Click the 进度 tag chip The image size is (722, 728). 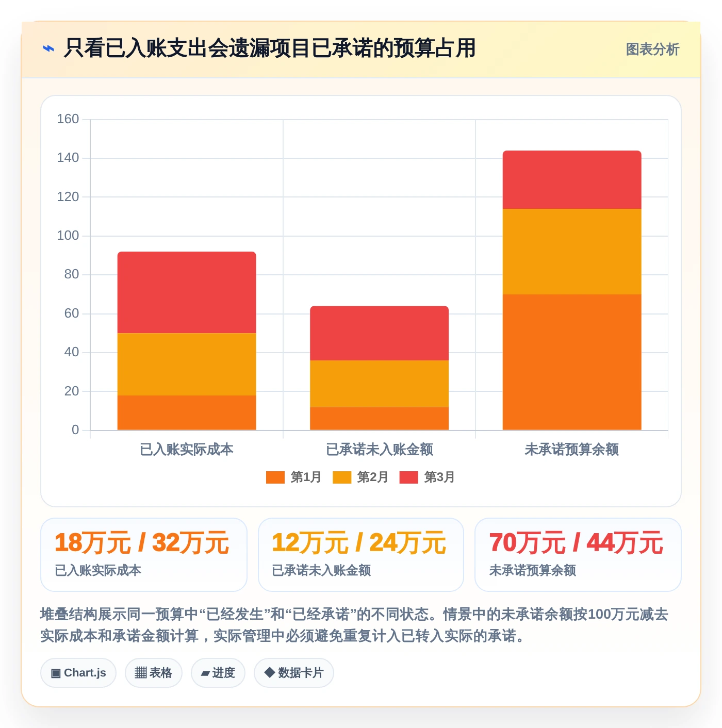[x=218, y=673]
